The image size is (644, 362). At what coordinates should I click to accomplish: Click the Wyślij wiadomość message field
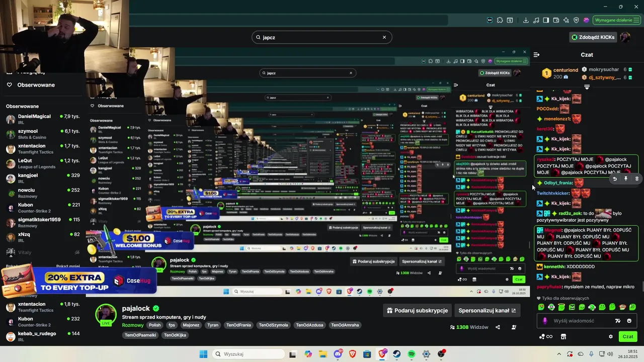pos(586,321)
